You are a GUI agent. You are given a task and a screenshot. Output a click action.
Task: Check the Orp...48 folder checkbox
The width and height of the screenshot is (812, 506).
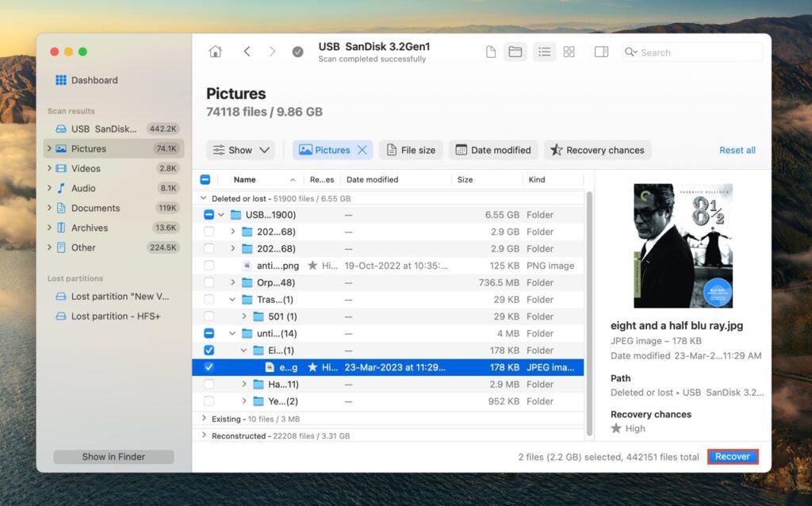tap(209, 282)
